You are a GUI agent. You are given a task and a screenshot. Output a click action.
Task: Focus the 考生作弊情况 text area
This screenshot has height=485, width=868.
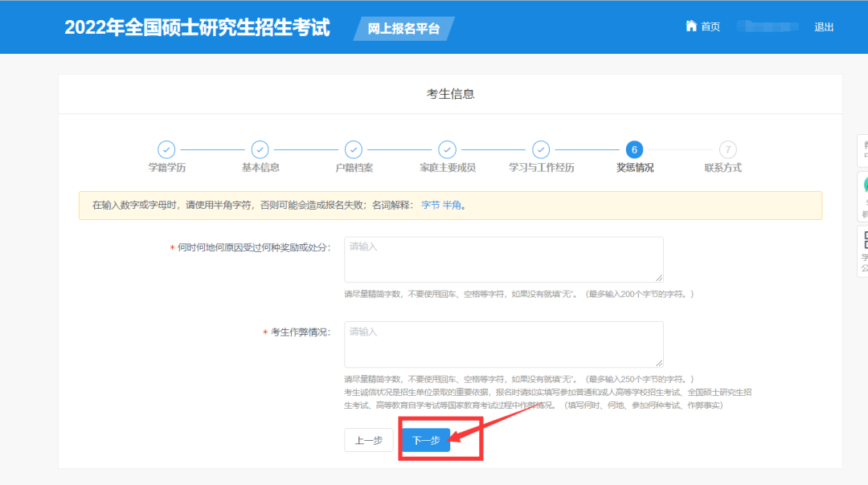click(x=504, y=344)
